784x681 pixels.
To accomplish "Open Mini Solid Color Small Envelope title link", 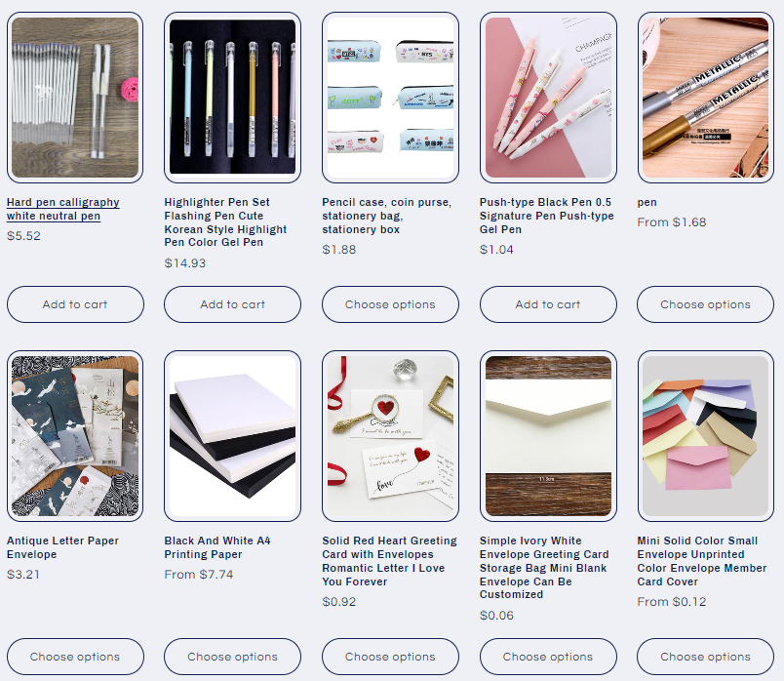I will 702,561.
